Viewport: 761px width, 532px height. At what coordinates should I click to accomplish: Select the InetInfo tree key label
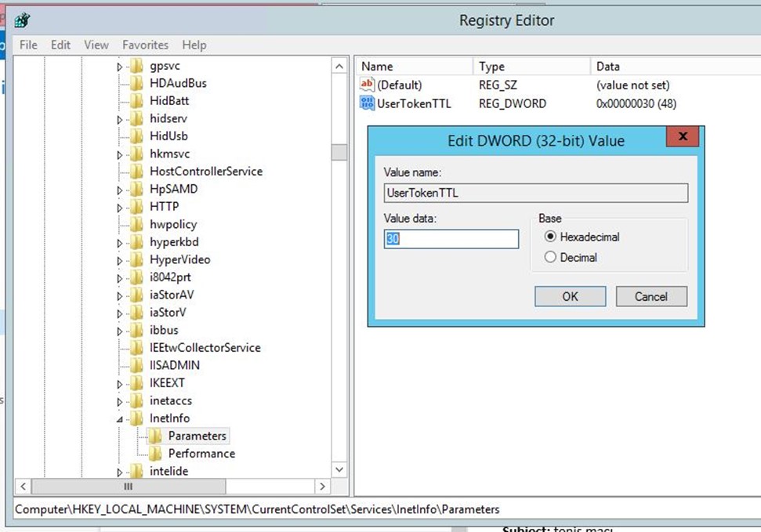169,418
